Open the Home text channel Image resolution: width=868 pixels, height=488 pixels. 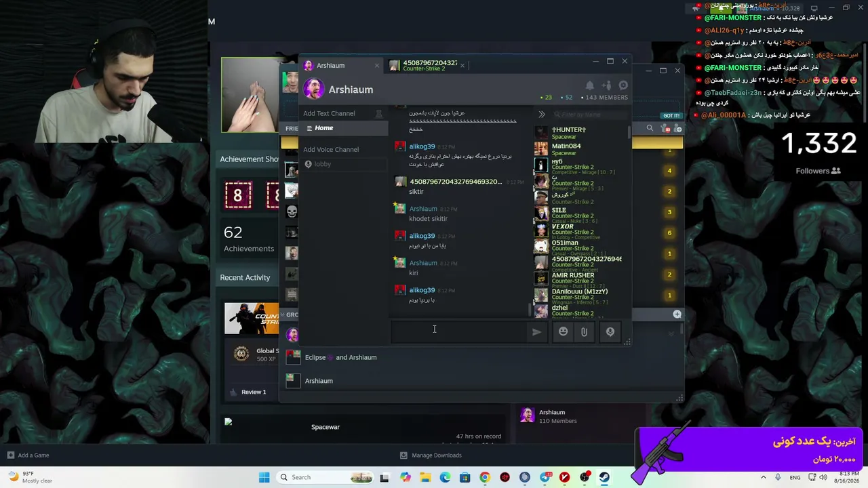pyautogui.click(x=344, y=128)
